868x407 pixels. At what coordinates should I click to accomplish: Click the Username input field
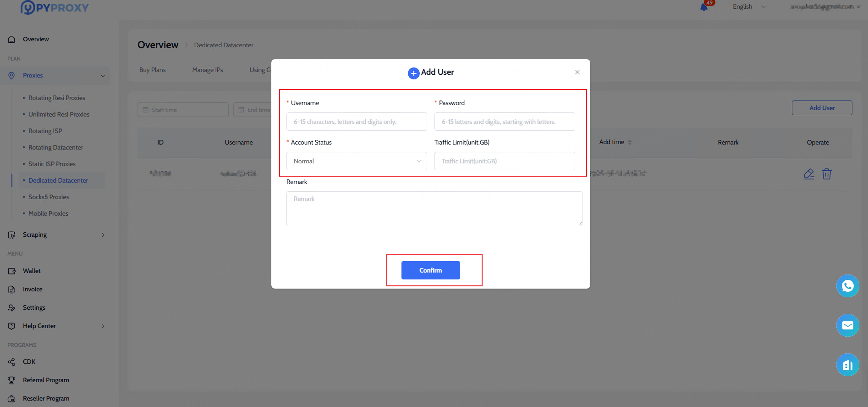click(357, 122)
